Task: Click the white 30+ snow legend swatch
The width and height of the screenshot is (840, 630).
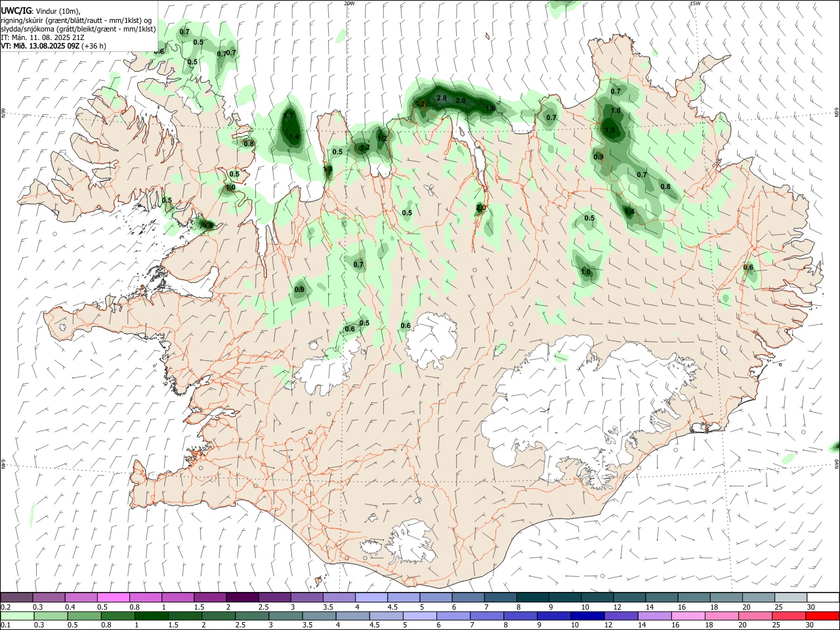Action: coord(823,598)
